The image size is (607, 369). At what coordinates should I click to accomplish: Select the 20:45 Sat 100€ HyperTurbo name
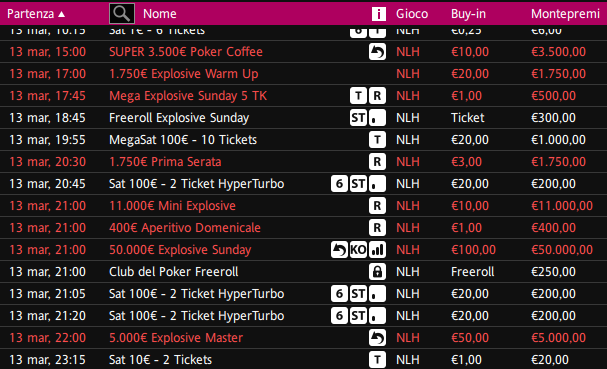click(x=196, y=184)
